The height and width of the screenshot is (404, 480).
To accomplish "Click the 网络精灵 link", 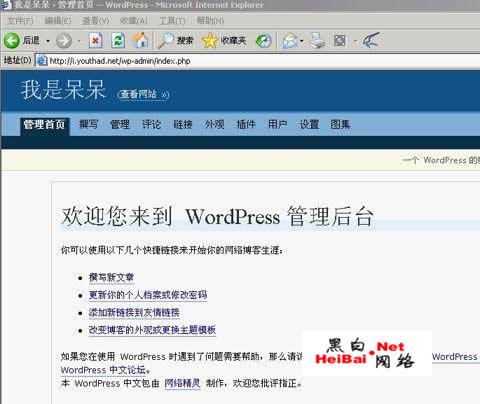I will [182, 383].
